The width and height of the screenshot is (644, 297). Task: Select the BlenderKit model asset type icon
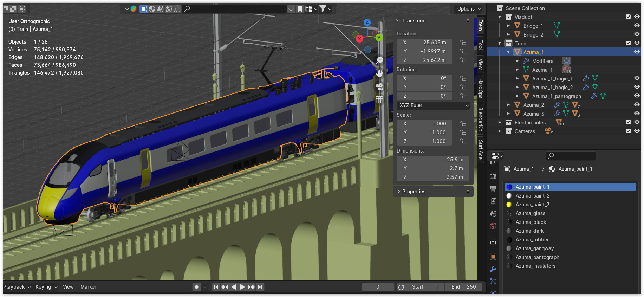(x=143, y=9)
